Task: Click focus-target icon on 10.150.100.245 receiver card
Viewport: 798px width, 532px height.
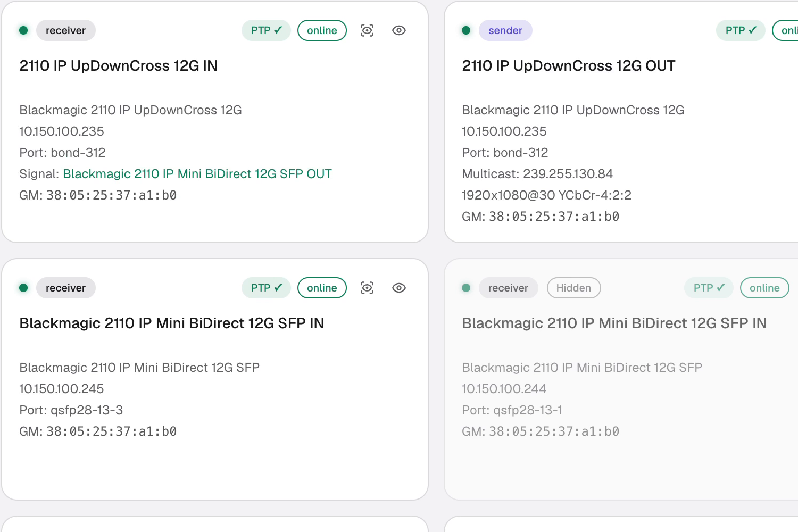Action: (367, 288)
